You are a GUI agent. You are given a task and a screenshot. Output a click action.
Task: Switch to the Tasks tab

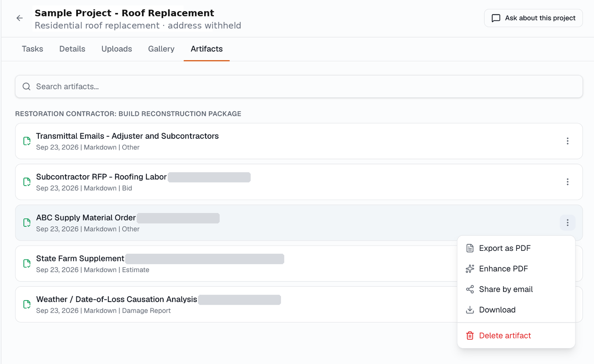tap(32, 49)
